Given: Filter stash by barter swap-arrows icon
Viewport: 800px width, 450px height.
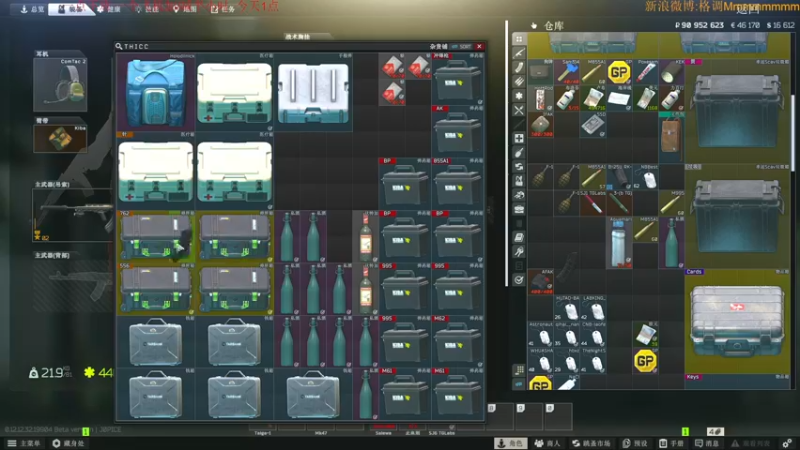Looking at the screenshot, I should [x=519, y=167].
